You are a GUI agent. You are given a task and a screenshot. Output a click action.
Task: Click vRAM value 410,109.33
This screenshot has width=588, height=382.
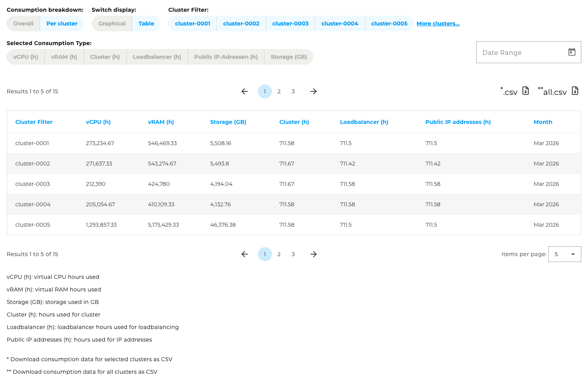(x=161, y=204)
